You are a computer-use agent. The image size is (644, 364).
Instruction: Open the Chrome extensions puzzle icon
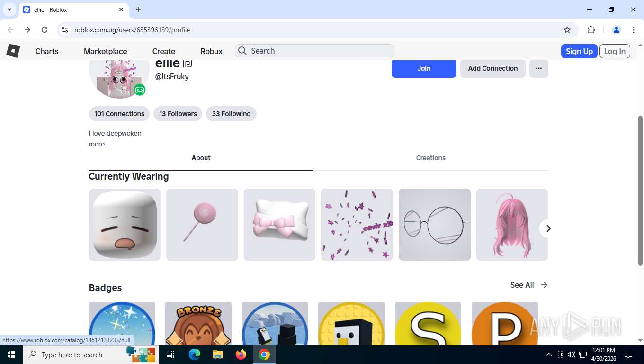(591, 30)
